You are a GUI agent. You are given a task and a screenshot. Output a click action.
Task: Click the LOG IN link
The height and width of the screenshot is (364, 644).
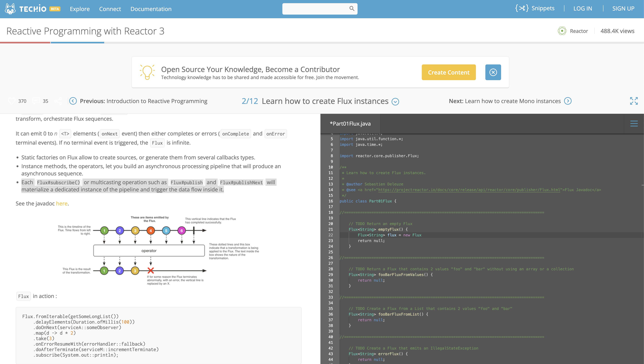tap(582, 8)
